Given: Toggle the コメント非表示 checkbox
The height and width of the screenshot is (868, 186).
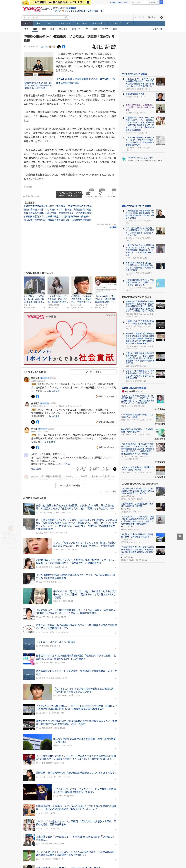Looking at the screenshot, I should click(x=102, y=491).
